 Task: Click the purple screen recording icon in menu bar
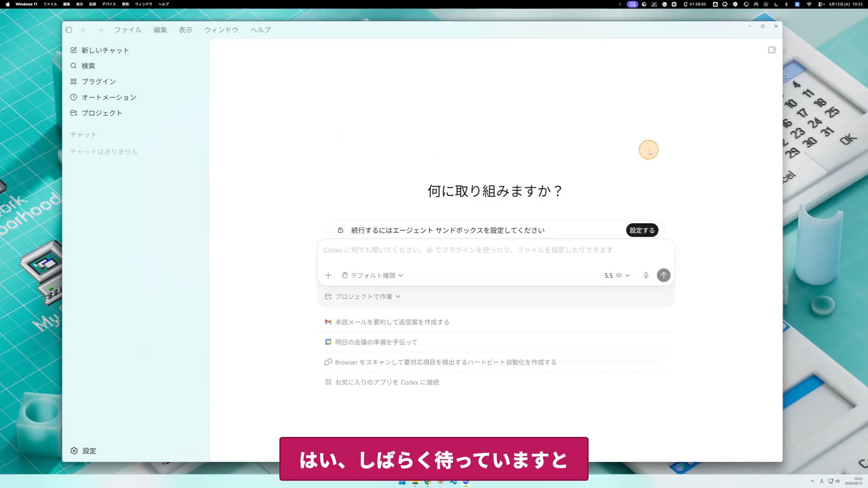coord(632,4)
